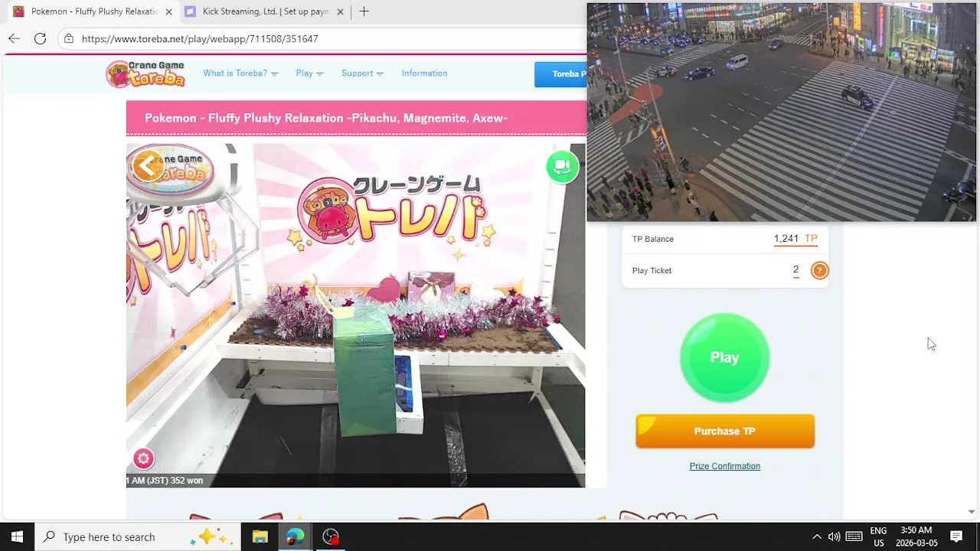This screenshot has width=980, height=551.
Task: Show hidden system tray icons
Action: click(x=816, y=536)
